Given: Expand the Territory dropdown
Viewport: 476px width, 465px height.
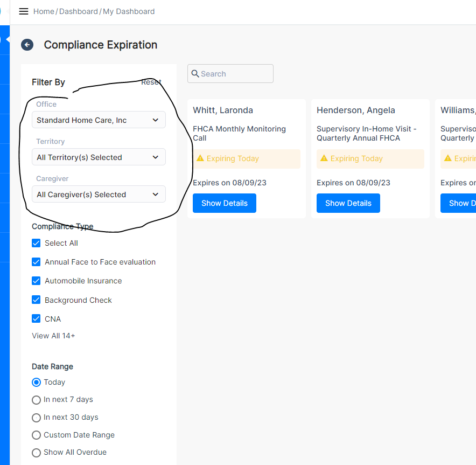Looking at the screenshot, I should 99,157.
